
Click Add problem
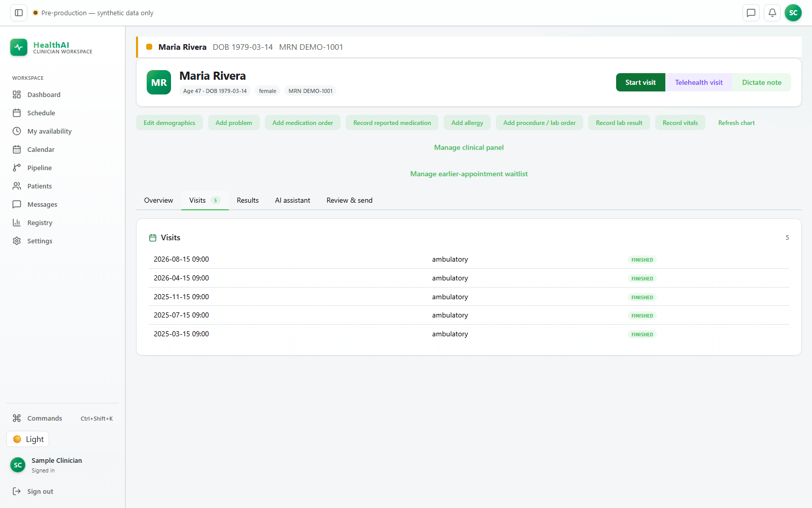[x=234, y=122]
